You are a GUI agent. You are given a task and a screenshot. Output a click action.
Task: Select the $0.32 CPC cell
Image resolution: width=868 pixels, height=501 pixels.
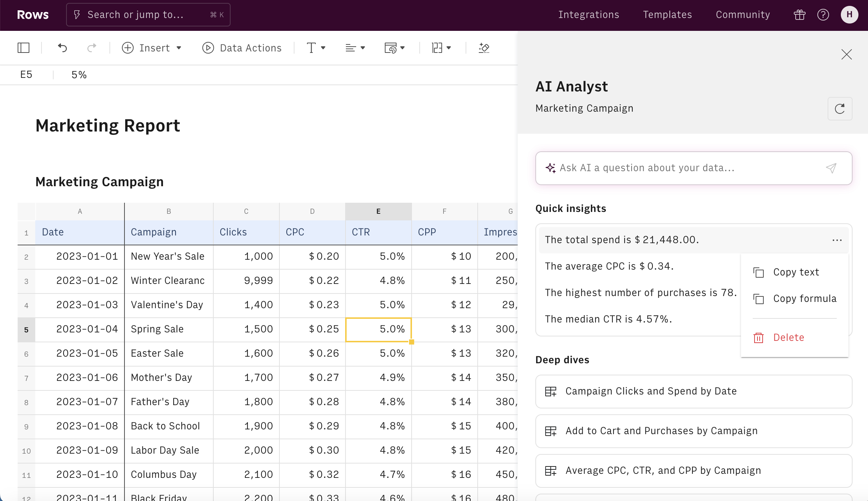pos(312,475)
